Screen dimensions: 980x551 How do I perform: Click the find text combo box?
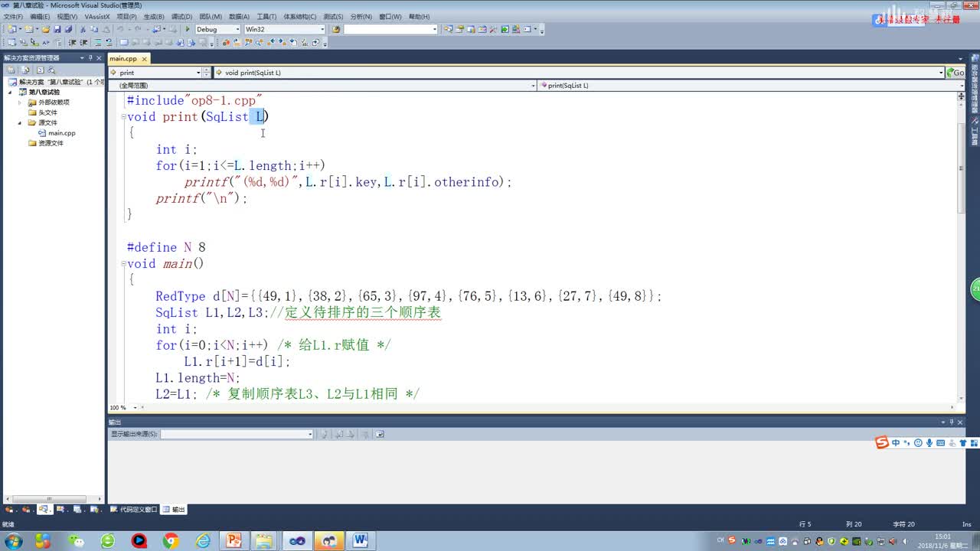(390, 29)
